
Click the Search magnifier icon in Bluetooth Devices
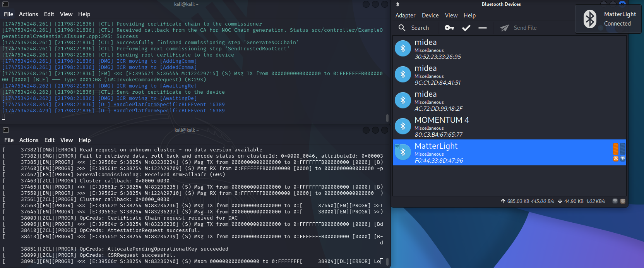(402, 28)
